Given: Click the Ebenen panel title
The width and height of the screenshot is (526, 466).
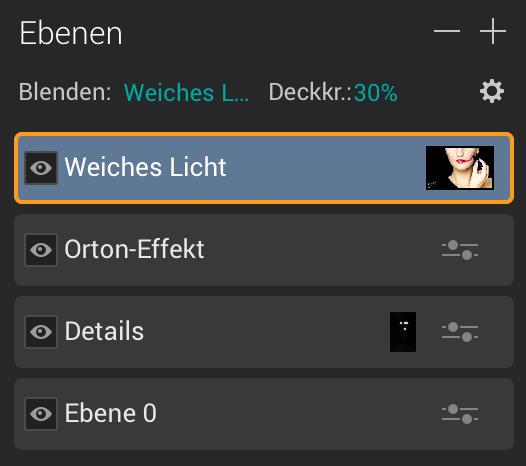Looking at the screenshot, I should pos(71,33).
